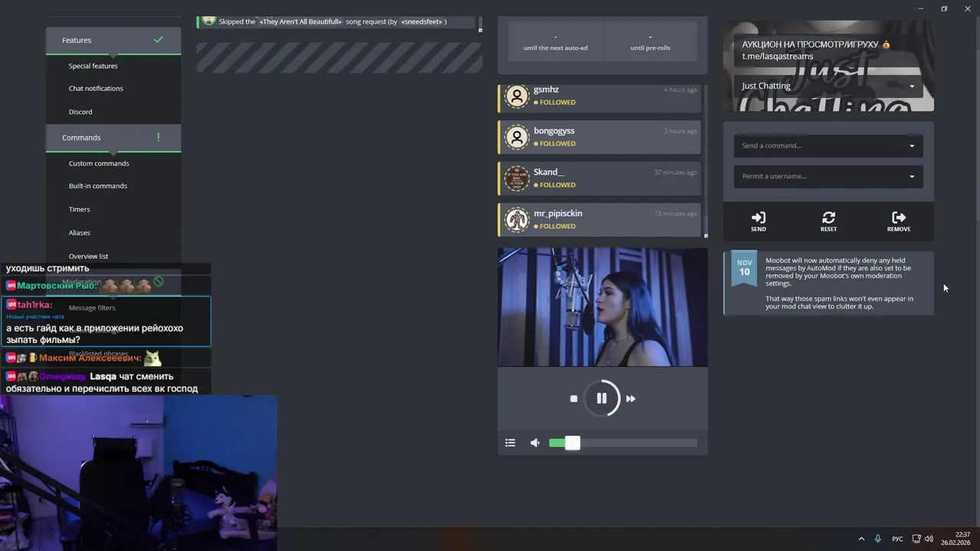Open mr_pipisckin follower entry
The image size is (980, 551).
click(x=599, y=220)
